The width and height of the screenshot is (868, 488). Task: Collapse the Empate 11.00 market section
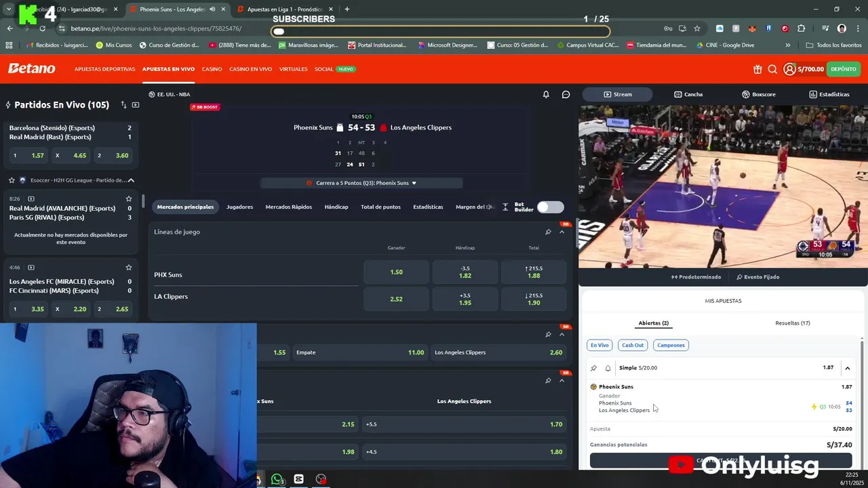click(561, 334)
